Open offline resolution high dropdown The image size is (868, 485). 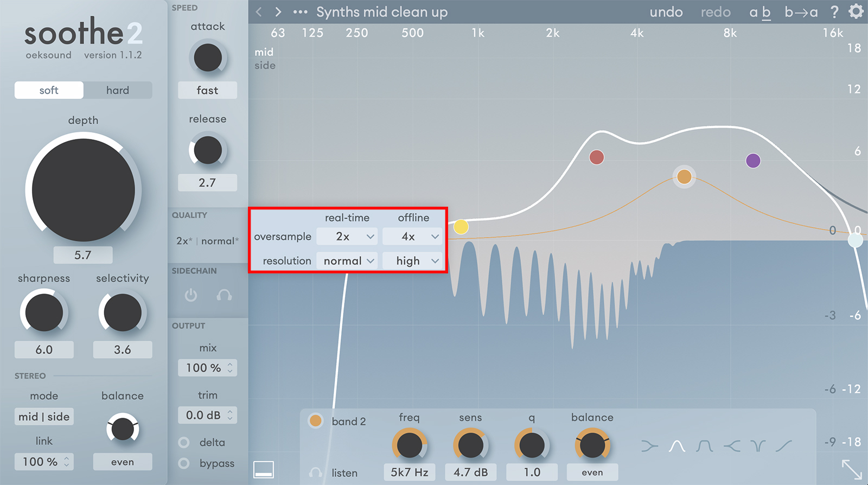412,261
